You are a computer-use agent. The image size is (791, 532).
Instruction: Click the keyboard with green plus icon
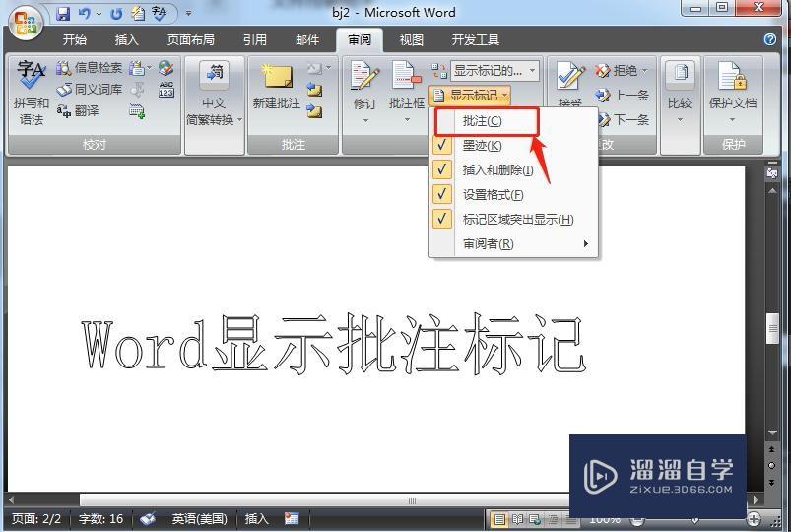[137, 110]
